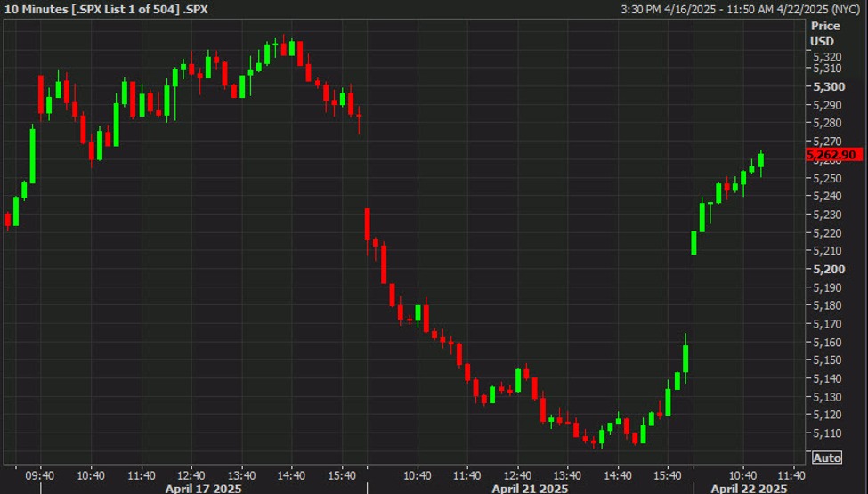Click the 5,300 price axis label
The height and width of the screenshot is (494, 868).
pyautogui.click(x=829, y=86)
